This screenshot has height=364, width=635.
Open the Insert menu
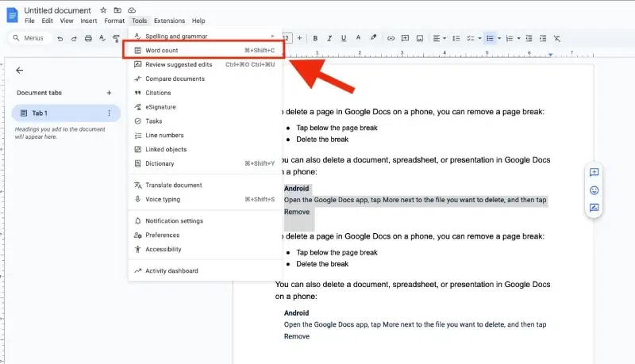[89, 21]
